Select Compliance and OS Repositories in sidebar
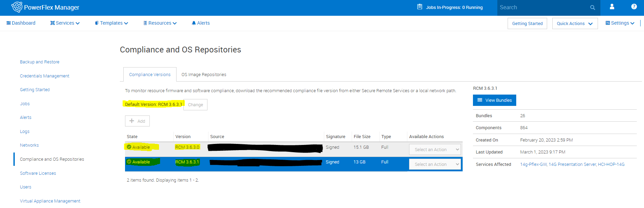This screenshot has height=208, width=644. [52, 159]
